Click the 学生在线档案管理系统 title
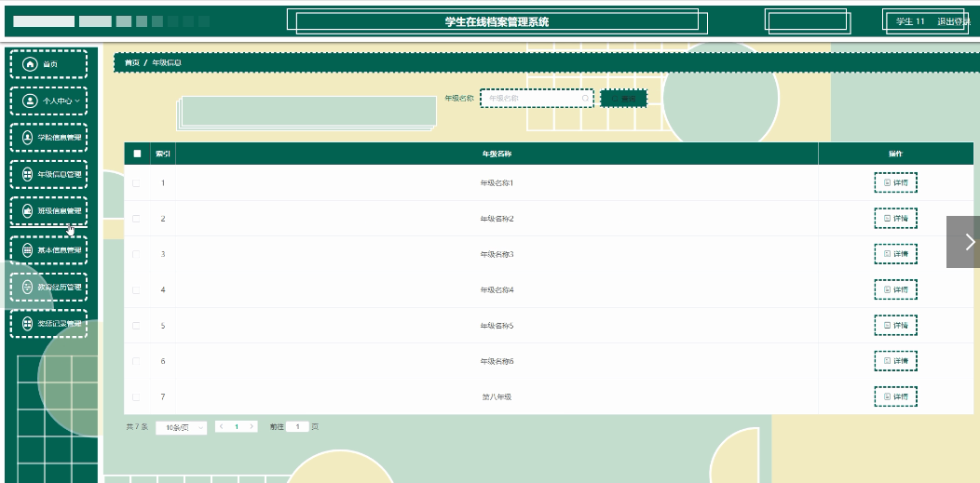This screenshot has height=483, width=980. [x=497, y=21]
